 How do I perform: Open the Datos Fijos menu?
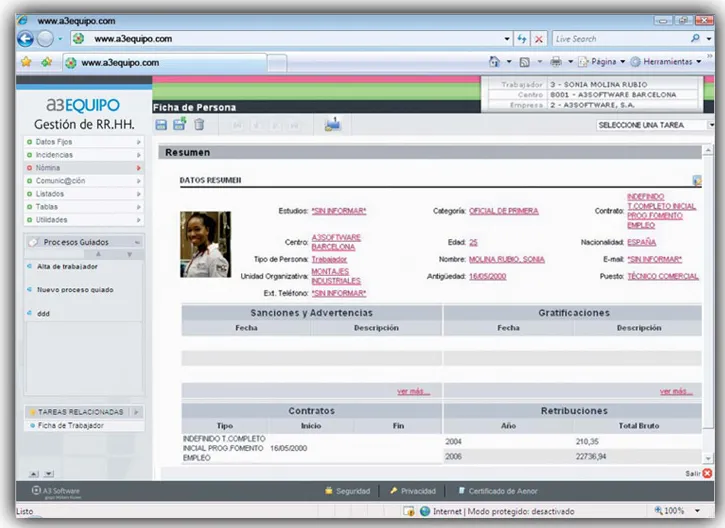84,142
